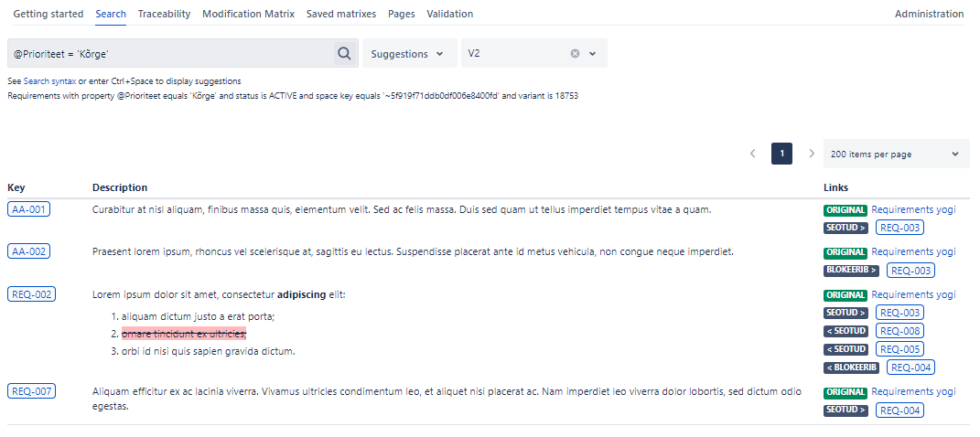Switch to the Traceability tab
Viewport: 980px width, 437px height.
[x=164, y=14]
